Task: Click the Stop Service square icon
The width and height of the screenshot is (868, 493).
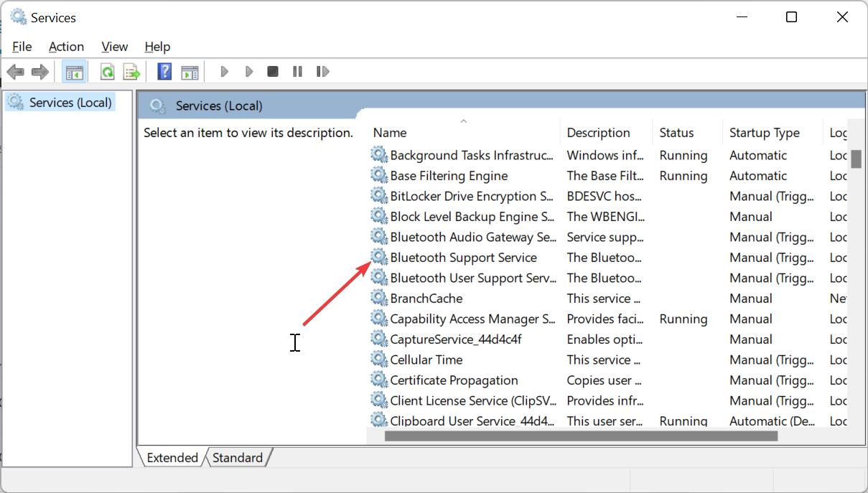Action: [273, 72]
